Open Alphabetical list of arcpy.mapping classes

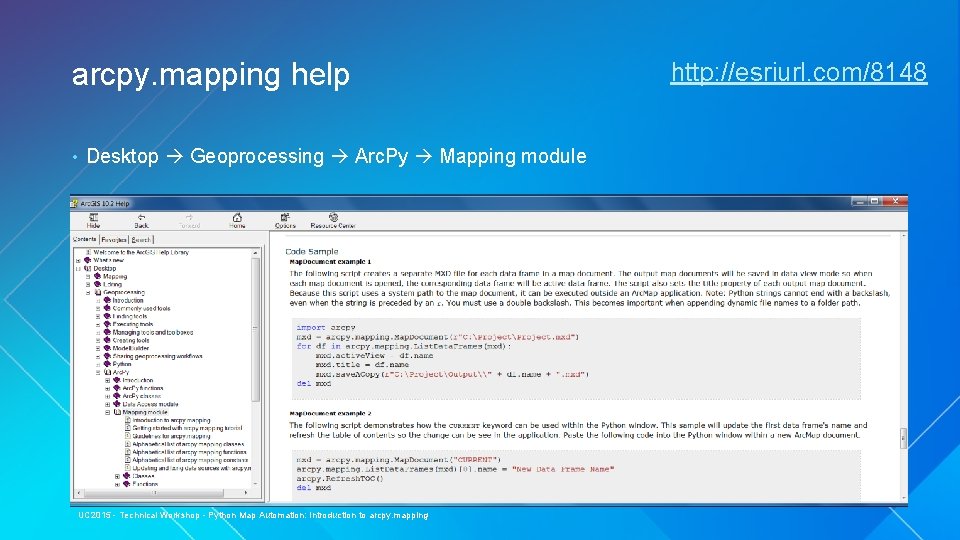click(188, 444)
